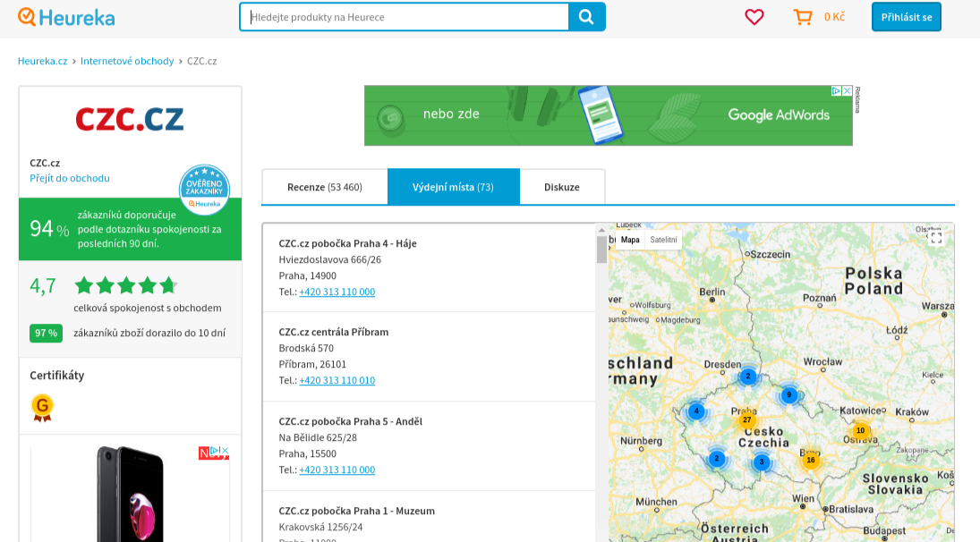This screenshot has width=980, height=542.
Task: Click map cluster marker 3
Action: [762, 462]
